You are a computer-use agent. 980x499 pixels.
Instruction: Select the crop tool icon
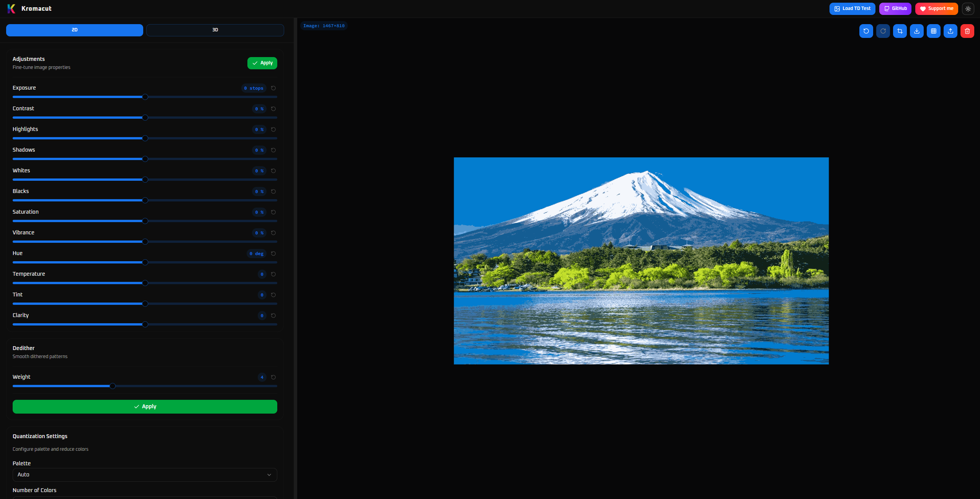[900, 31]
